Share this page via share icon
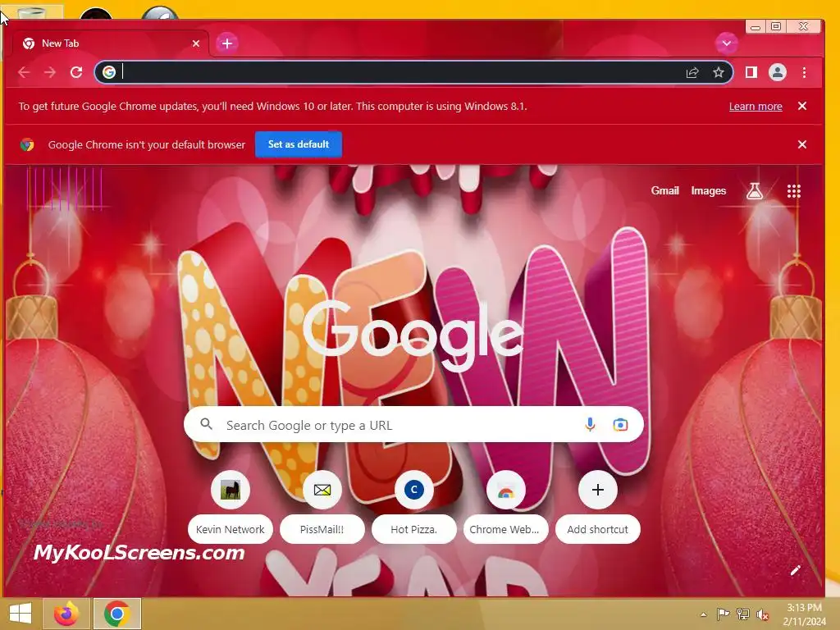840x630 pixels. tap(692, 72)
